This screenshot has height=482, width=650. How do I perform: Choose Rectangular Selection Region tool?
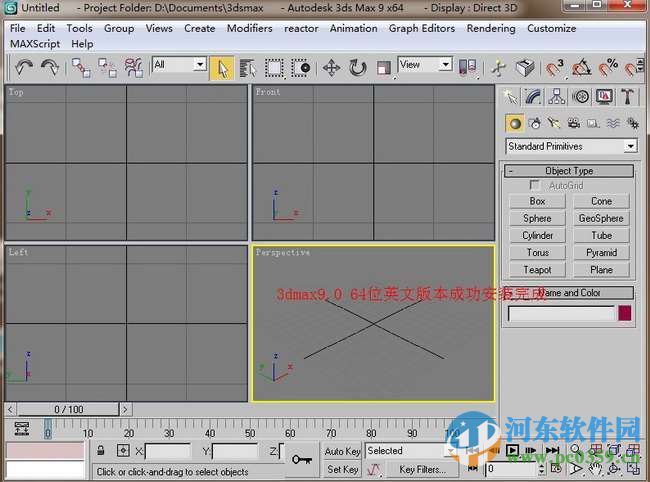274,68
